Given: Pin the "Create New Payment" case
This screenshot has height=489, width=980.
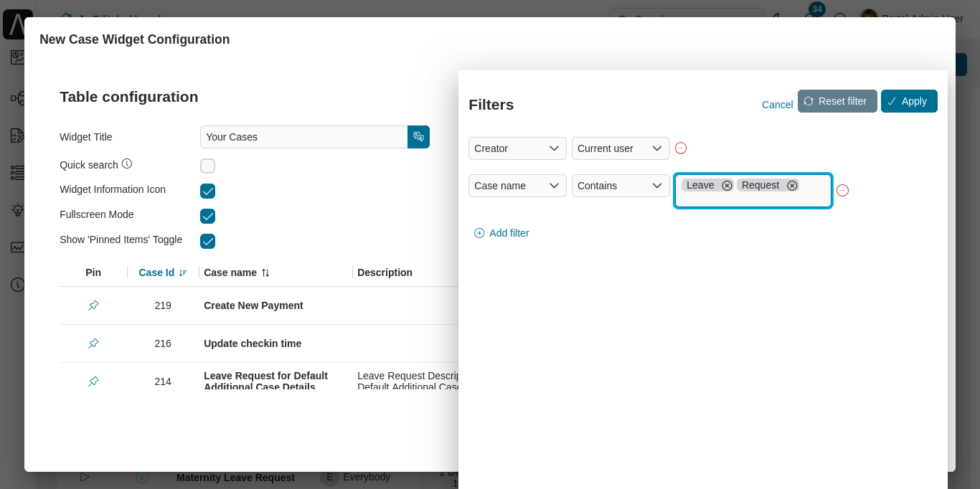Looking at the screenshot, I should point(93,305).
